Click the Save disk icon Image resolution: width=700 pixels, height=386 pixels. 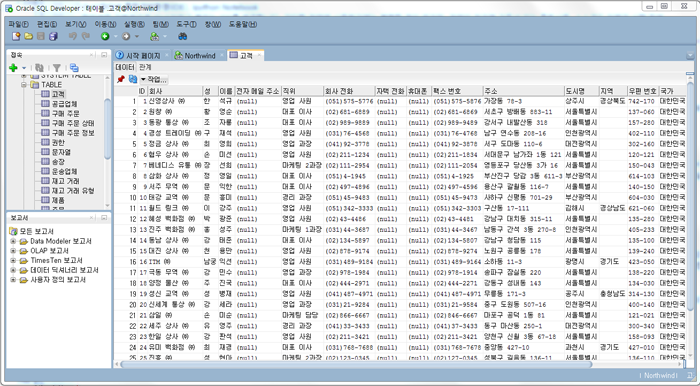[x=41, y=37]
